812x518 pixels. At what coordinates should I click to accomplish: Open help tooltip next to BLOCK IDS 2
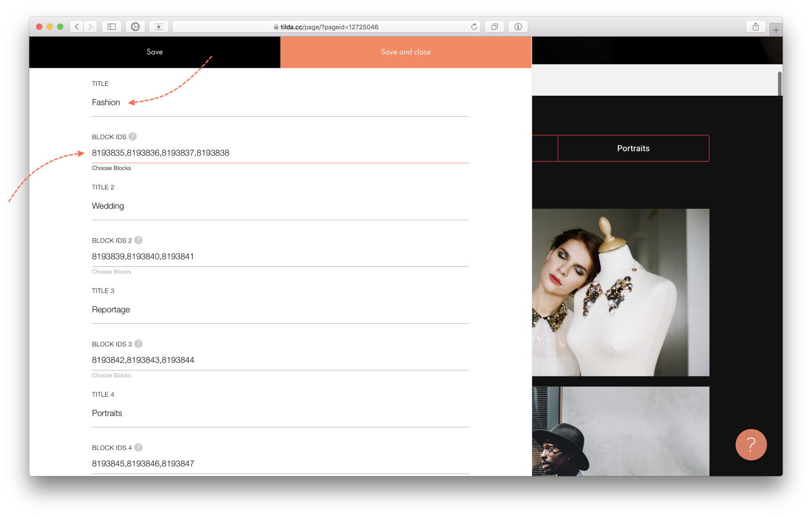click(x=138, y=240)
